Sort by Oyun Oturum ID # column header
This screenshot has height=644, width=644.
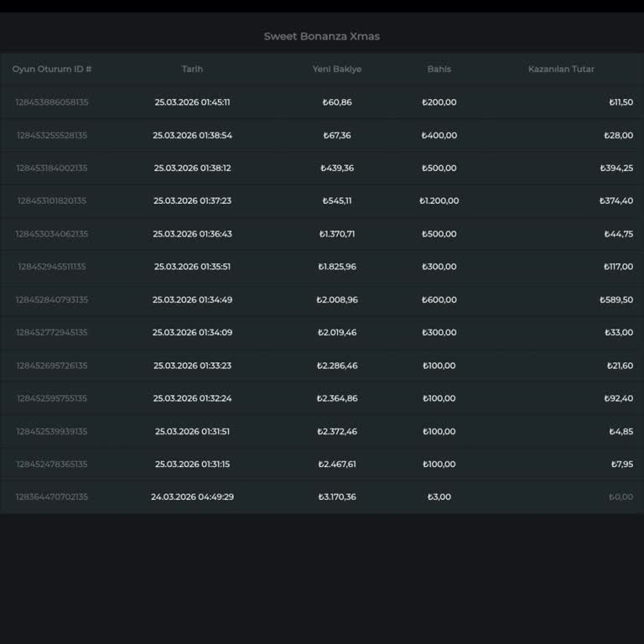52,69
